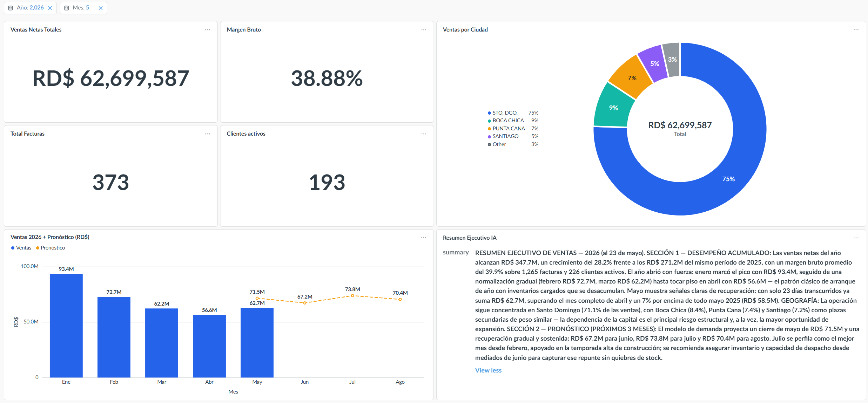Click the Mes x-axis label
The width and height of the screenshot is (868, 403).
[x=233, y=392]
